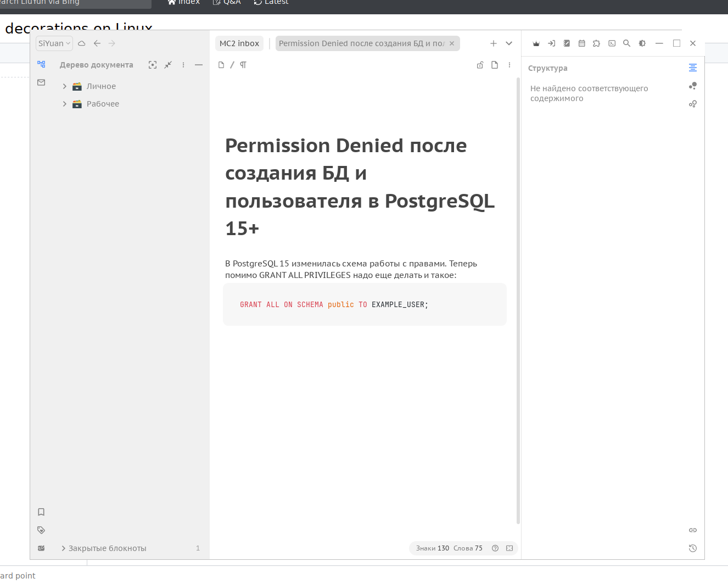Close the Permission Denied tab
Viewport: 728px width, 584px height.
(452, 43)
